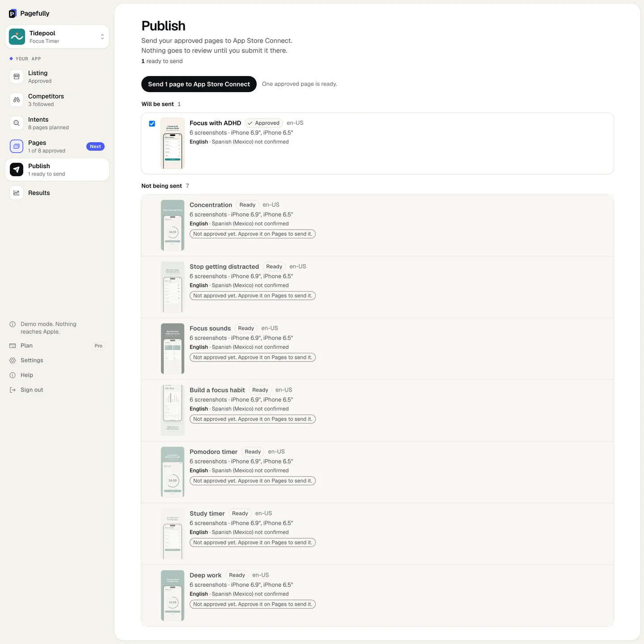Open the Deep work thumbnail
Screen dimensions: 644x644
click(173, 595)
